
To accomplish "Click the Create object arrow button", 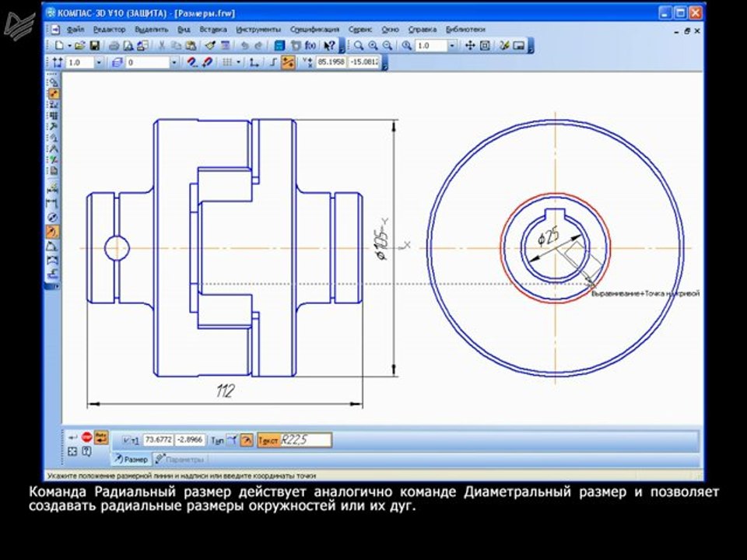I will (72, 436).
